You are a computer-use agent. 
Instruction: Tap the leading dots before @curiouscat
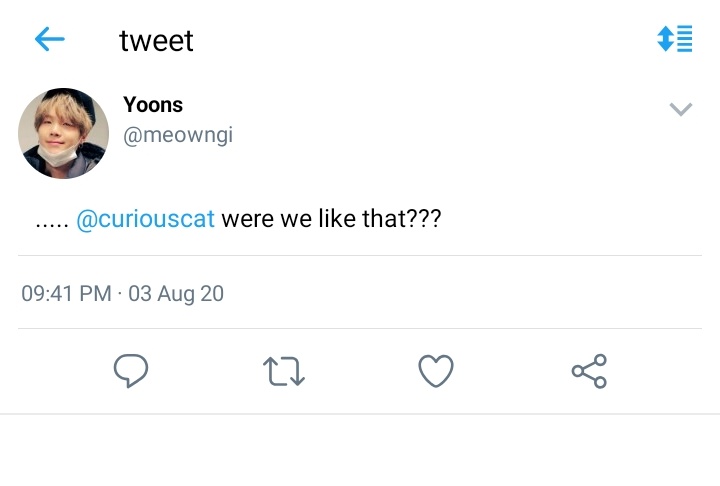[x=52, y=226]
